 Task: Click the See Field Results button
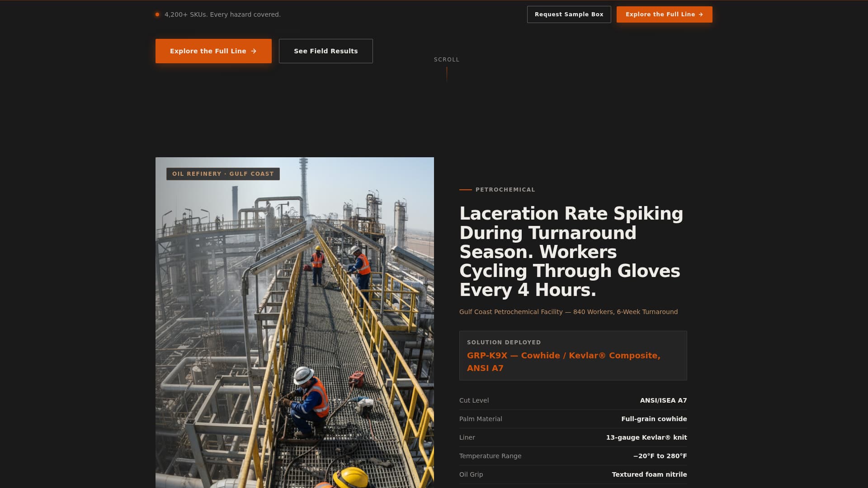click(325, 51)
